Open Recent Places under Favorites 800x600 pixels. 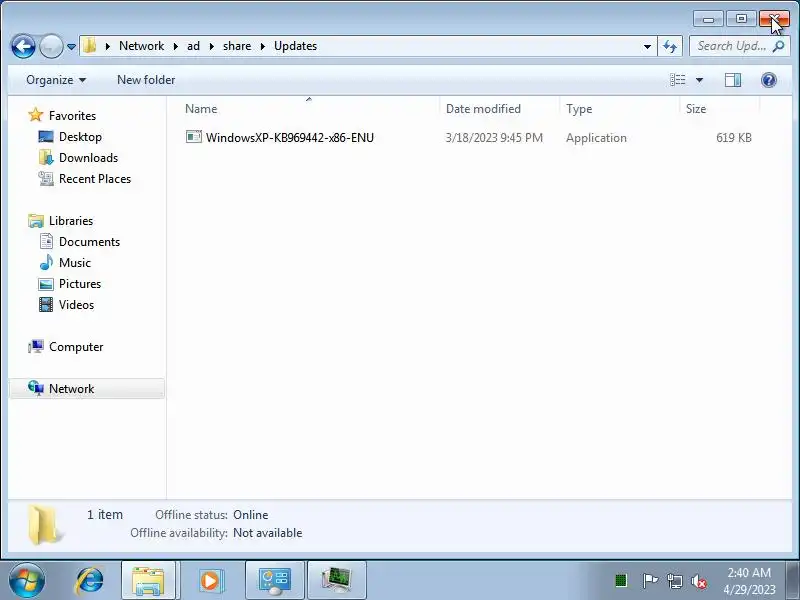pyautogui.click(x=95, y=179)
